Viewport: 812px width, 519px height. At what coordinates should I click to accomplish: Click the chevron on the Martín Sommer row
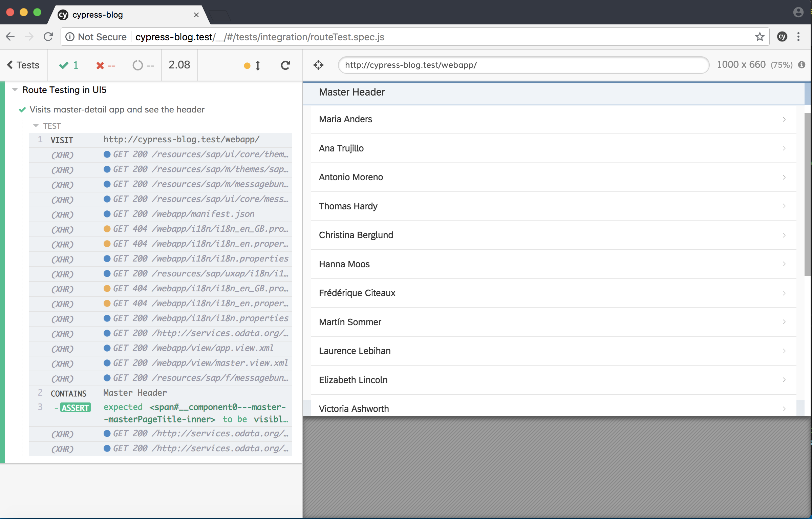pyautogui.click(x=784, y=322)
